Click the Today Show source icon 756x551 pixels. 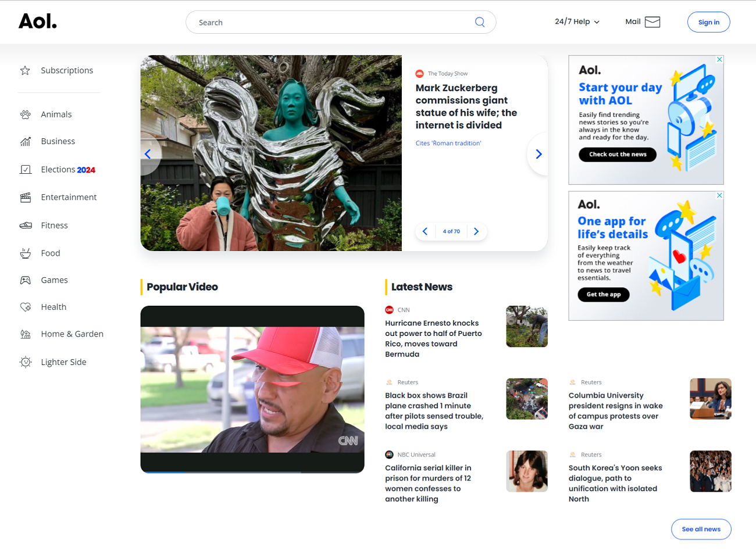pos(419,73)
